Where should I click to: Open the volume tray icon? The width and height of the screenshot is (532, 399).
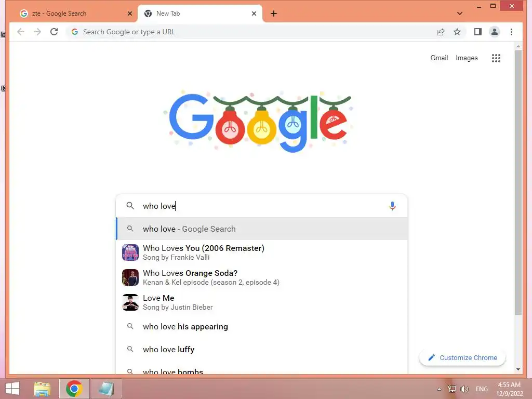point(464,389)
